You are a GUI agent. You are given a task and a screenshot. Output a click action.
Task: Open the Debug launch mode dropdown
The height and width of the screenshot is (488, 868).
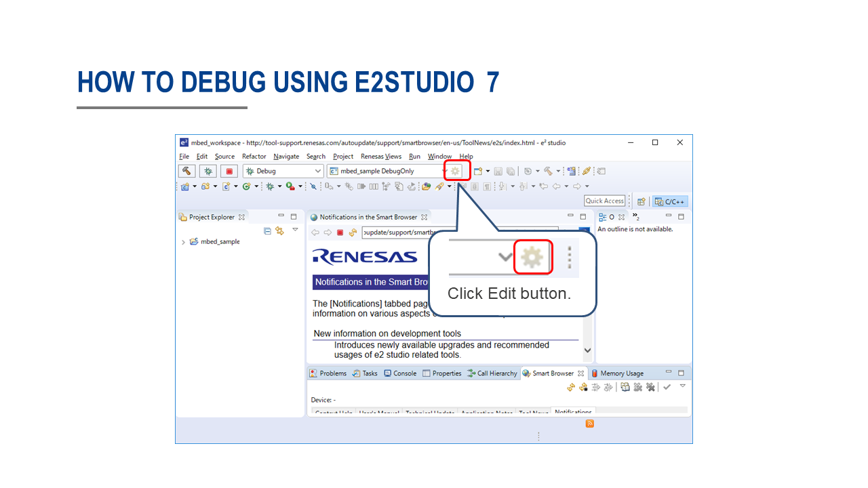point(283,171)
